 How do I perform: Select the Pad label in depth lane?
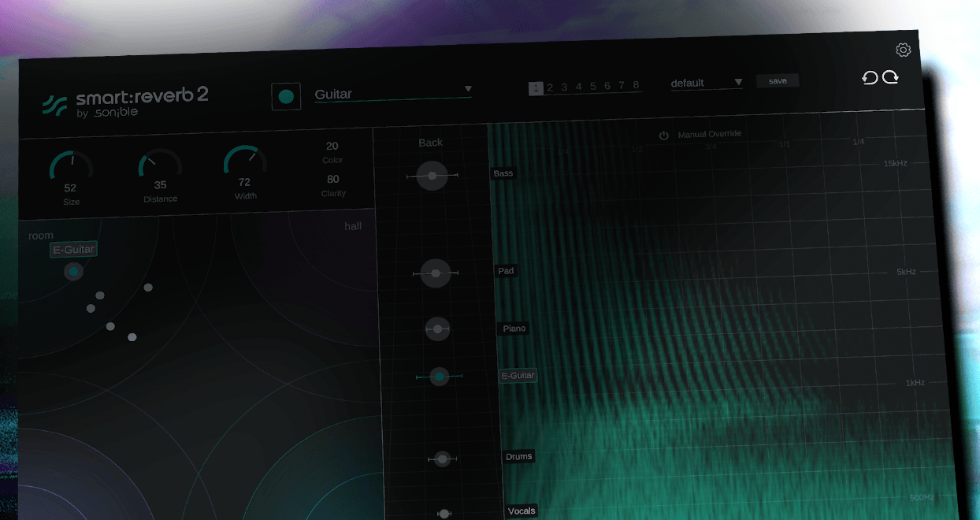pyautogui.click(x=506, y=271)
